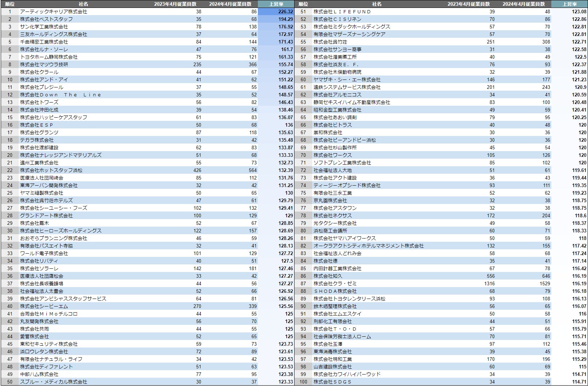This screenshot has width=588, height=386.
Task: Click on 株式会社サンヨー商事
Action: [337, 49]
